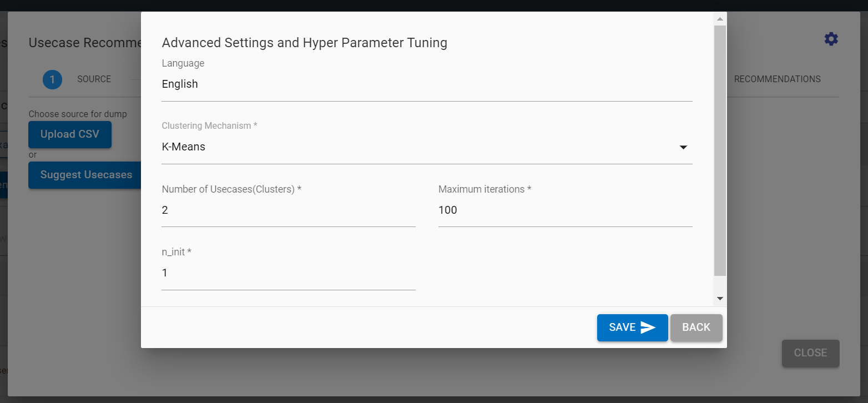Viewport: 868px width, 403px height.
Task: Click the paper-plane icon on Save
Action: (648, 328)
